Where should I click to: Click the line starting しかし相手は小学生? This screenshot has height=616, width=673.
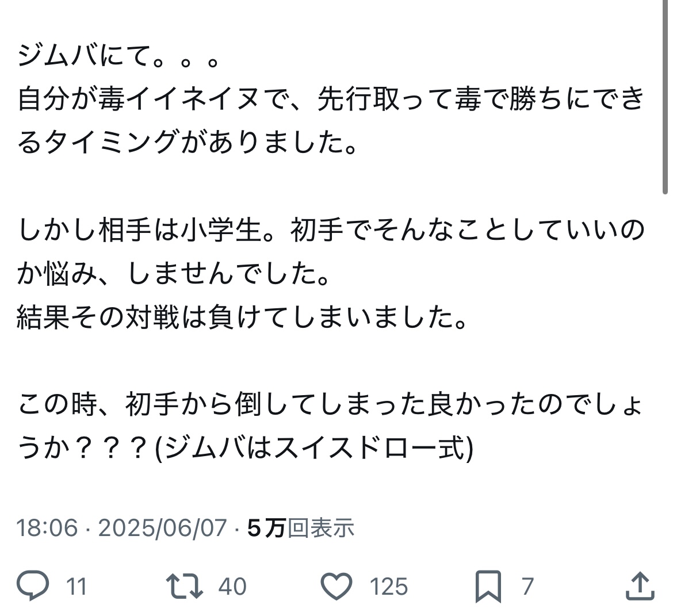331,229
